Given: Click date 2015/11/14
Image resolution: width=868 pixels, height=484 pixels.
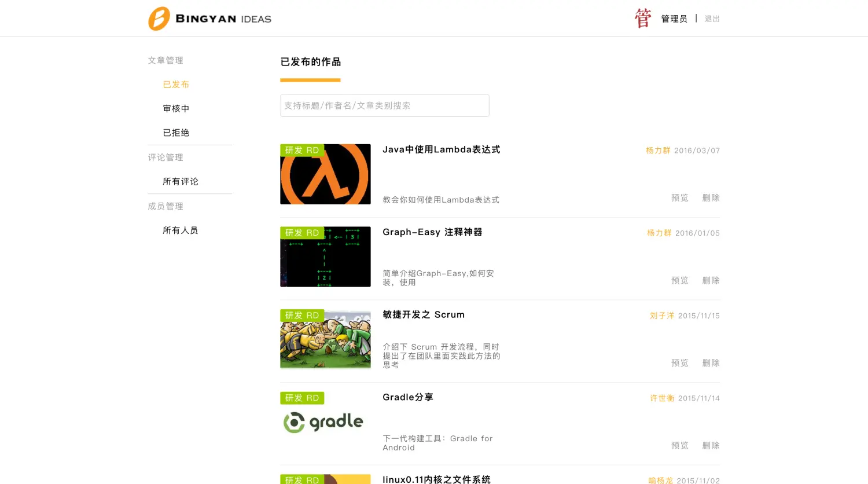Looking at the screenshot, I should pos(699,398).
